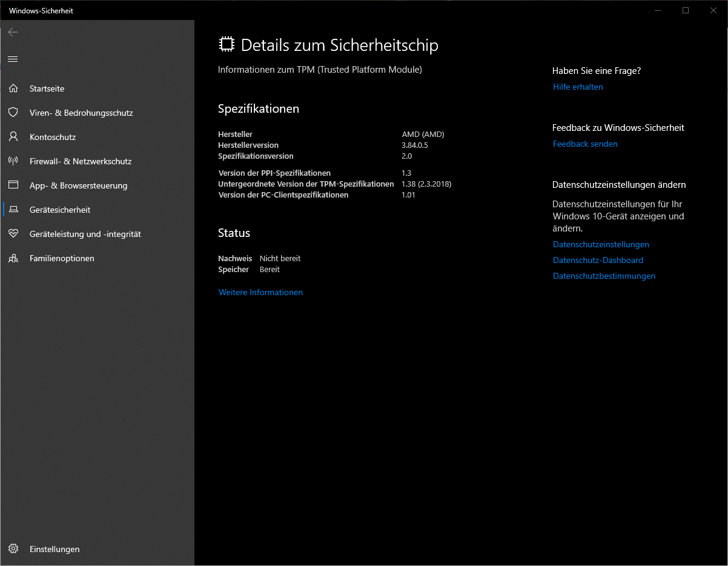Open Geräteleistung und -integrität heart icon
This screenshot has height=566, width=728.
click(13, 234)
